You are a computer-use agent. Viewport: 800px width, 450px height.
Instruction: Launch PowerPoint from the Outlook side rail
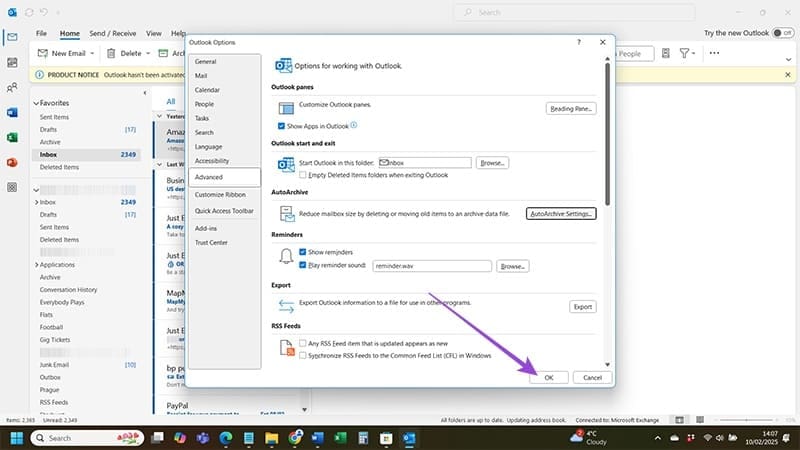pos(12,162)
